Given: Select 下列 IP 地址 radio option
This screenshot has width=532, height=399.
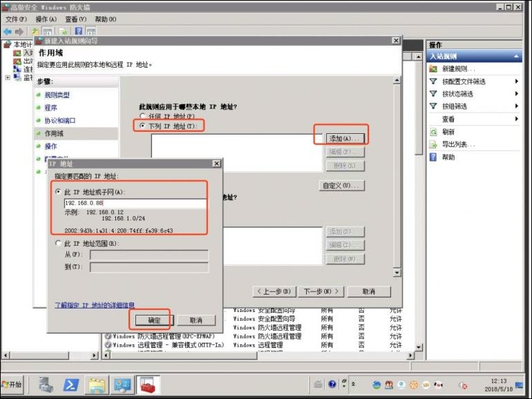Looking at the screenshot, I should tap(142, 126).
